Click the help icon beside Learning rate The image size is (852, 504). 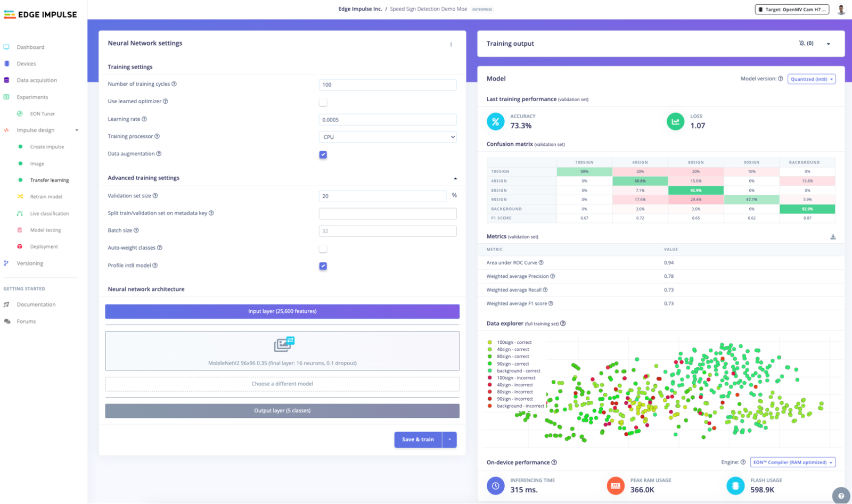144,119
